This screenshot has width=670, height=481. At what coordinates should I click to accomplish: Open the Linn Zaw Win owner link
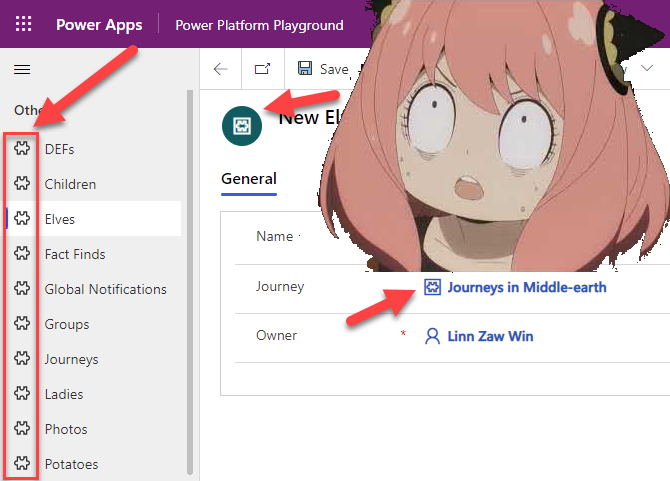[x=490, y=336]
